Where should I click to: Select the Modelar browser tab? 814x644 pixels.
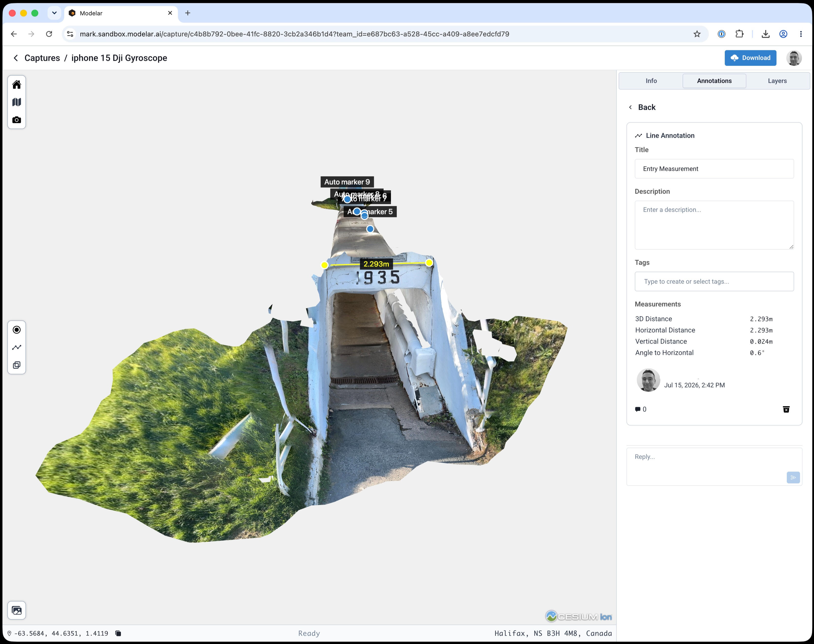(x=121, y=13)
